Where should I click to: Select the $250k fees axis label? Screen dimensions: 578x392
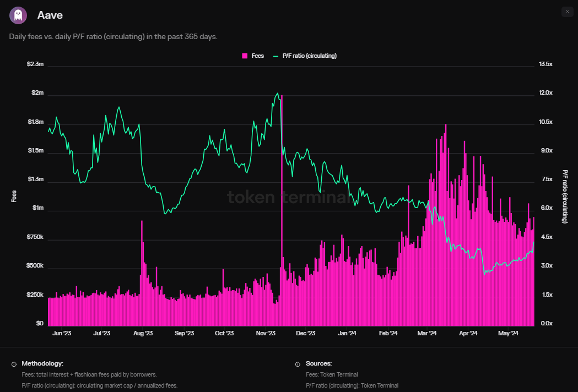click(x=35, y=295)
